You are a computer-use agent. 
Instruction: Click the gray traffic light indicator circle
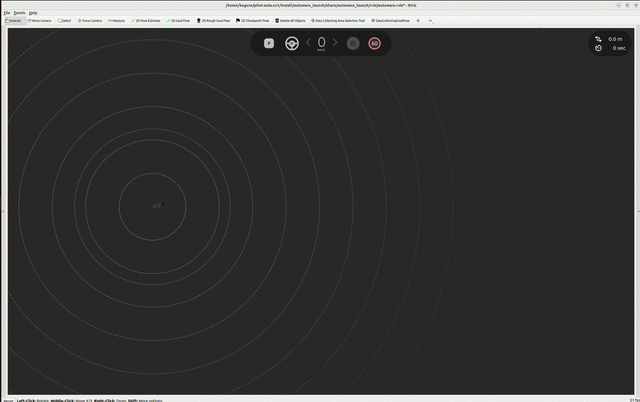(x=353, y=43)
